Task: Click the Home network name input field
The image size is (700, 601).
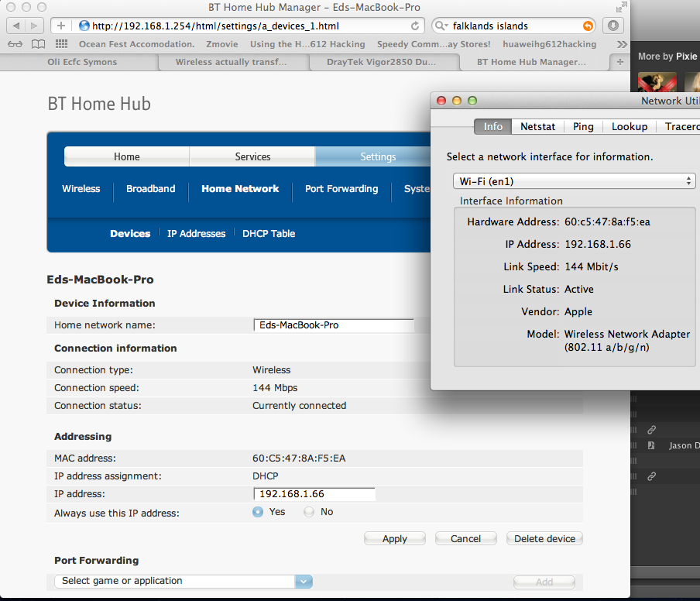Action: coord(334,325)
